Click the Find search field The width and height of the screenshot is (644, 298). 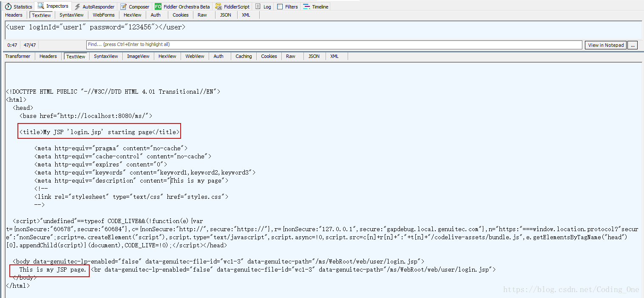[x=334, y=45]
